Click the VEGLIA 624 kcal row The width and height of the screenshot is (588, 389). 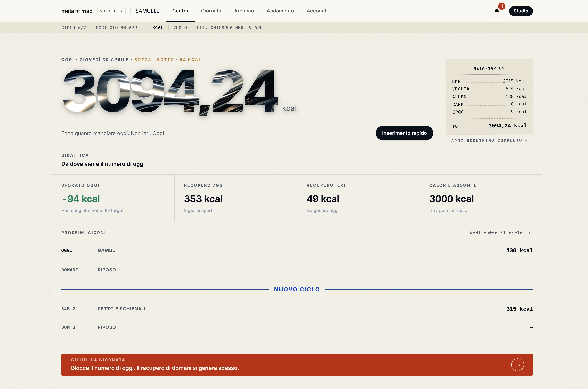click(489, 89)
